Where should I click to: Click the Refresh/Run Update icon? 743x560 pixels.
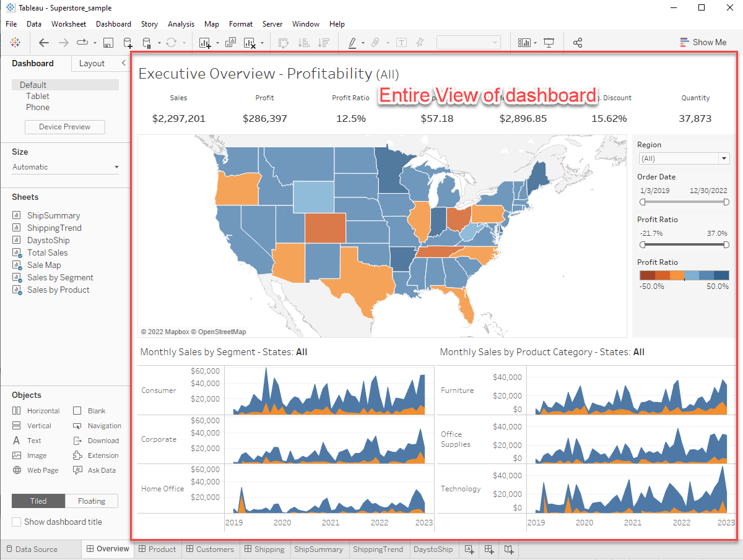point(171,43)
